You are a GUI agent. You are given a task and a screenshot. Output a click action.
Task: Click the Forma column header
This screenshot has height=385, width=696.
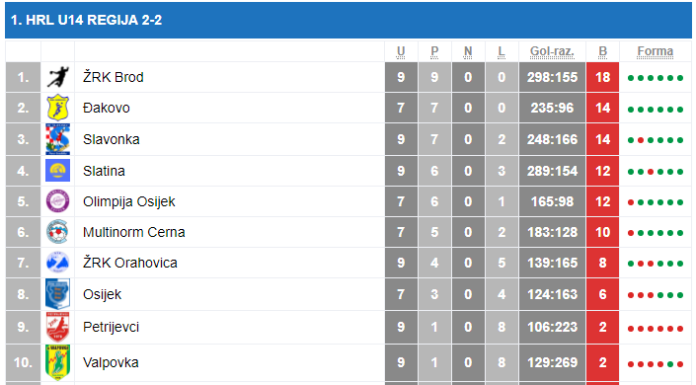pos(655,52)
